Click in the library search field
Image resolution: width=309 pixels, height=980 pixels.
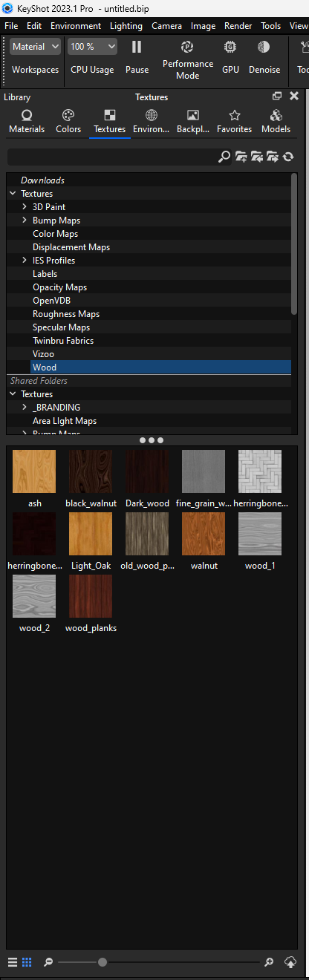click(111, 157)
